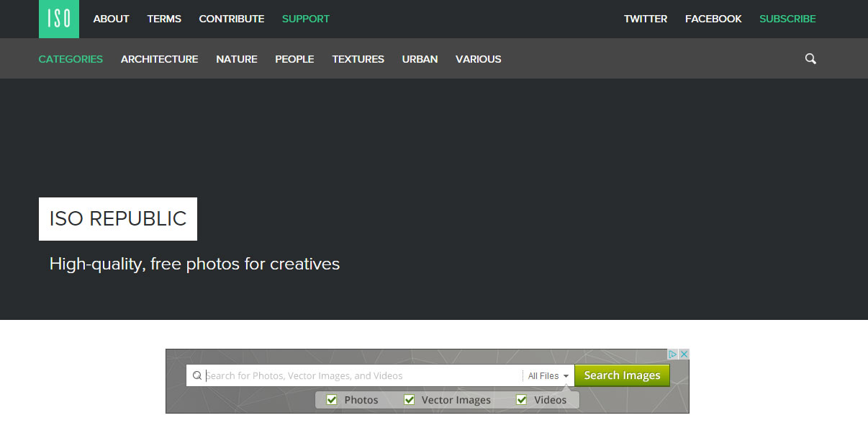Browse the Architecture category
Viewport: 868px width, 428px height.
pos(159,59)
